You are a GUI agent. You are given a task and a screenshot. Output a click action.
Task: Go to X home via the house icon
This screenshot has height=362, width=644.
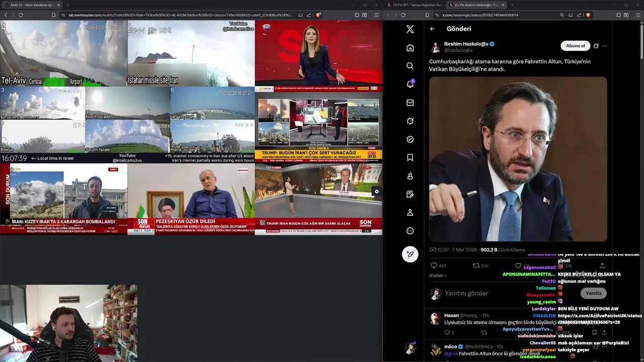tap(410, 48)
